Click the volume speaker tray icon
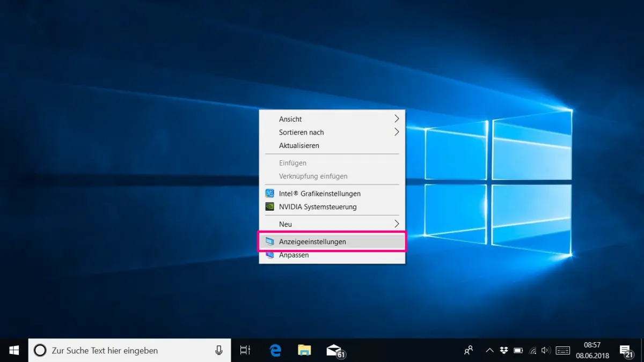Image resolution: width=644 pixels, height=362 pixels. pos(546,350)
